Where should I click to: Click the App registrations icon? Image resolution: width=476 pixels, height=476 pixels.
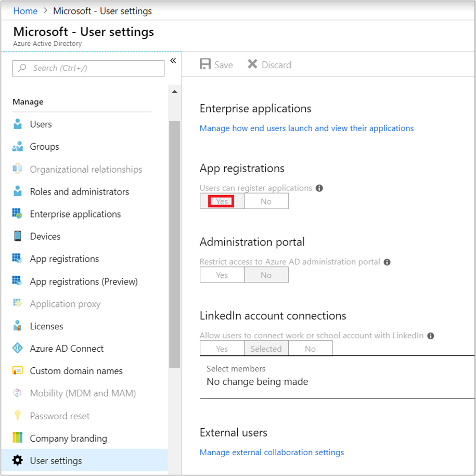coord(17,259)
